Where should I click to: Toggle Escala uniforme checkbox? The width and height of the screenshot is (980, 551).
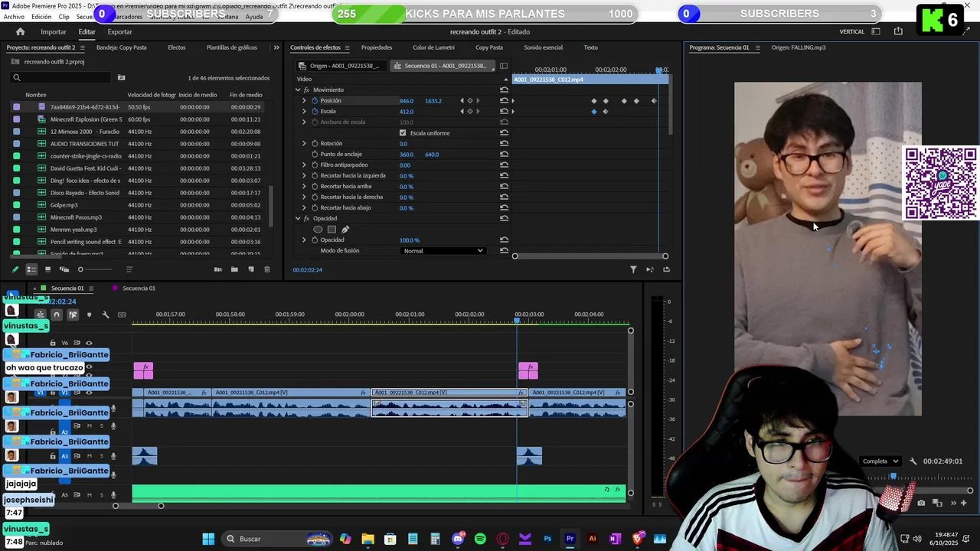[x=403, y=133]
